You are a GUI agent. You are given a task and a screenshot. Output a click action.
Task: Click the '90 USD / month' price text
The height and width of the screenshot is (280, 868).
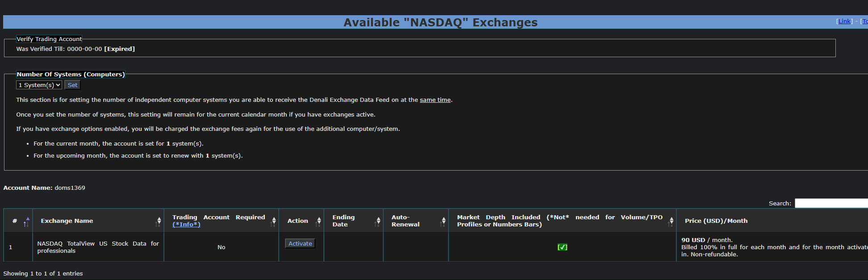(x=707, y=240)
